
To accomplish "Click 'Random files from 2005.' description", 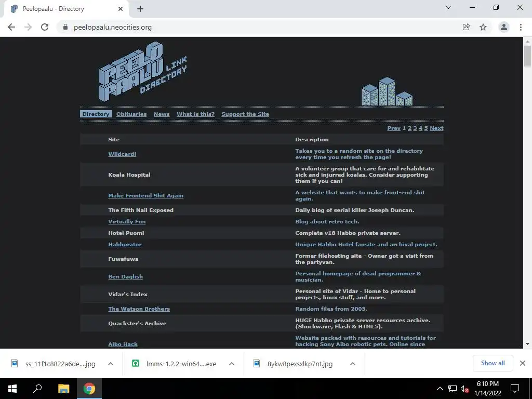I will [331, 309].
